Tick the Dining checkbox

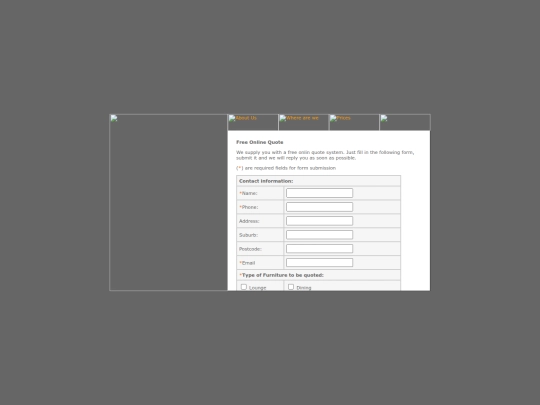291,287
